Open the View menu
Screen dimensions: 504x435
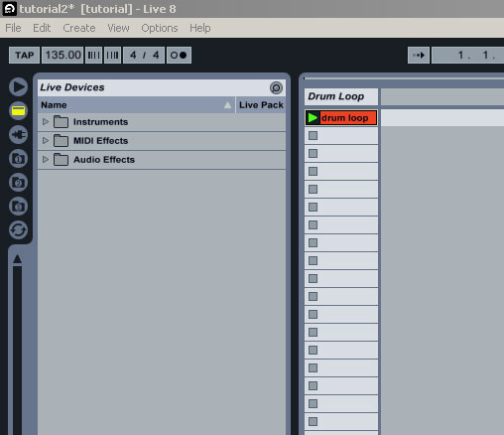(118, 28)
